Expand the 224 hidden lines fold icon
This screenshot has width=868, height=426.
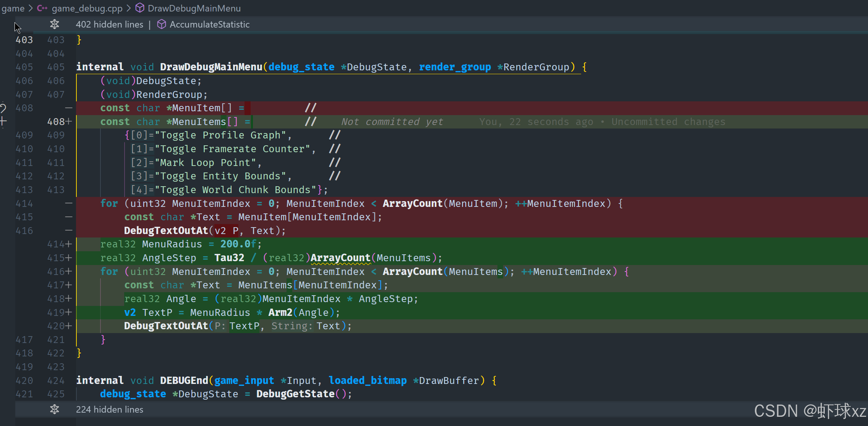(x=55, y=410)
